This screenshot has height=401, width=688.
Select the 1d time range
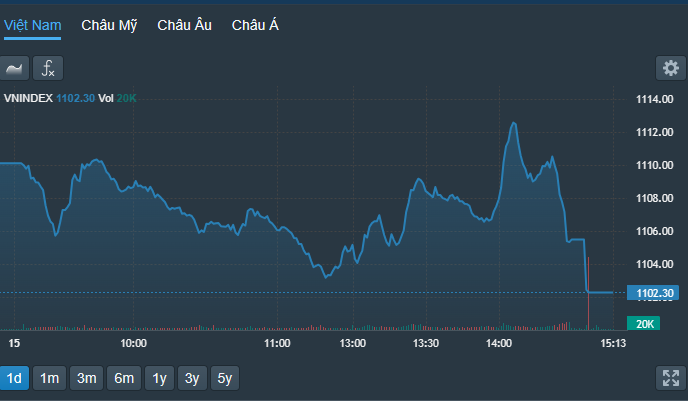[x=15, y=378]
